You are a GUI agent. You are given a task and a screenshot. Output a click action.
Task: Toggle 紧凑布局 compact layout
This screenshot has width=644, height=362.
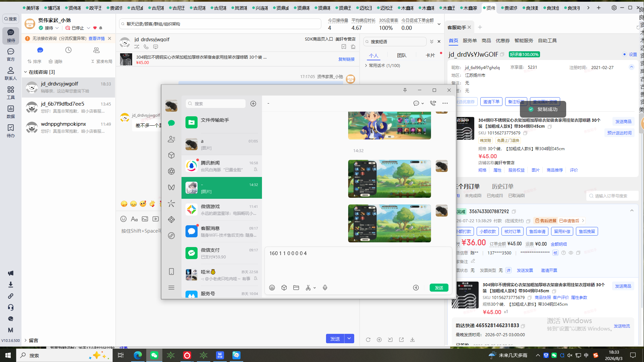[102, 61]
